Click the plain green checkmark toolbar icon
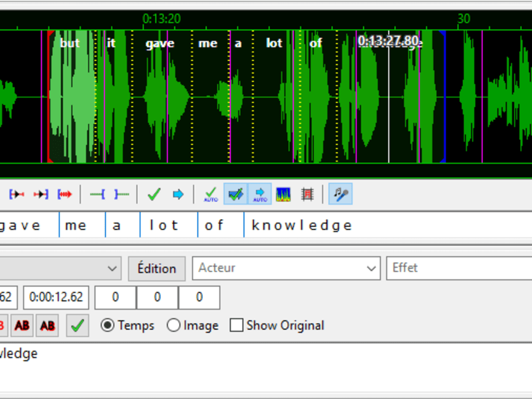Screen dimensions: 532x399 [154, 194]
